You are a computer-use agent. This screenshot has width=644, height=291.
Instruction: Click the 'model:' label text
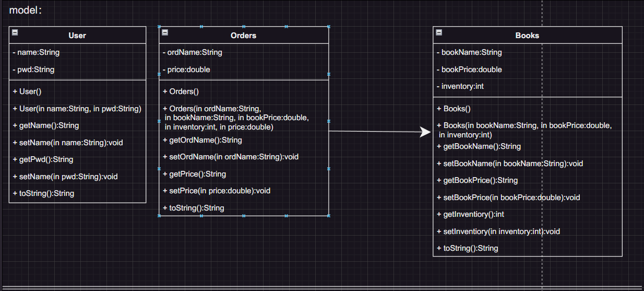point(26,10)
